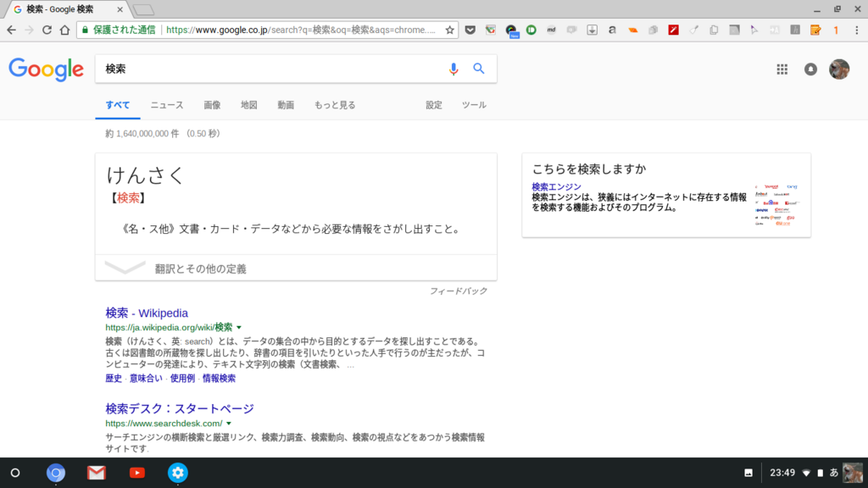868x488 pixels.
Task: Open the dropdown arrow beside the Wikipedia URL
Action: click(x=238, y=326)
